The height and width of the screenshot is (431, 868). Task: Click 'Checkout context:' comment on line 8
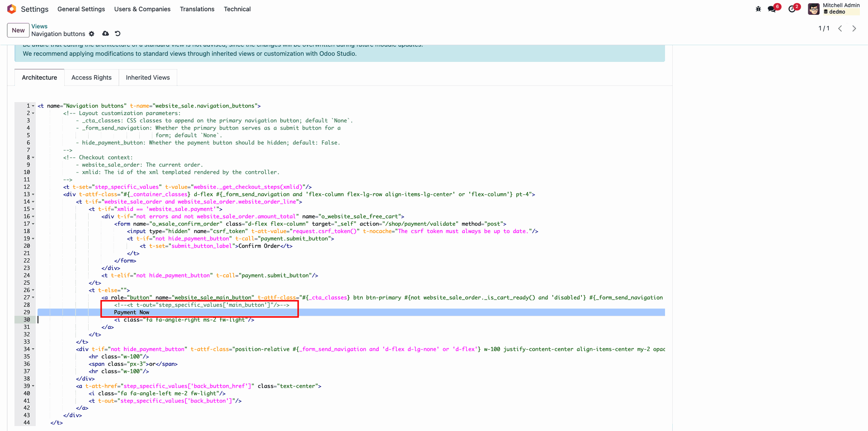[x=106, y=157]
